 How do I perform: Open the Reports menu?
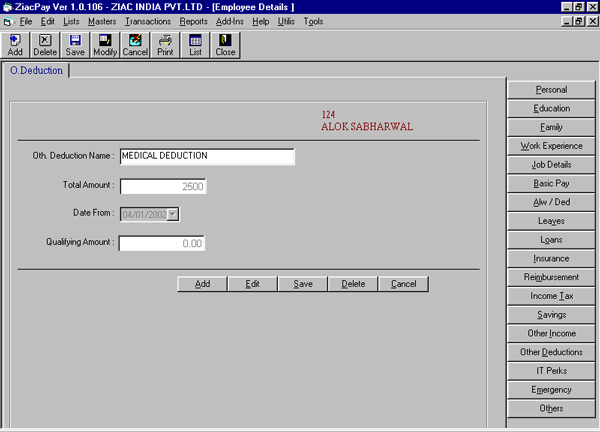click(193, 21)
